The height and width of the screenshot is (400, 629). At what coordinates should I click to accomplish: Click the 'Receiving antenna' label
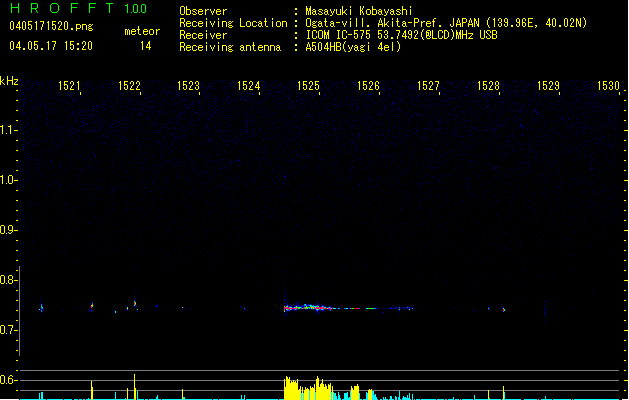(x=230, y=47)
